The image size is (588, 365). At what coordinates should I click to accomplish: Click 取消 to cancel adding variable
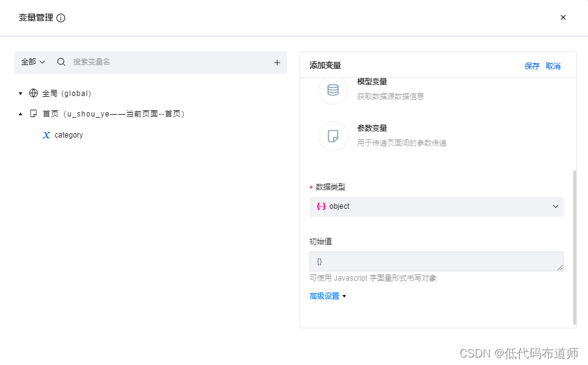click(553, 66)
